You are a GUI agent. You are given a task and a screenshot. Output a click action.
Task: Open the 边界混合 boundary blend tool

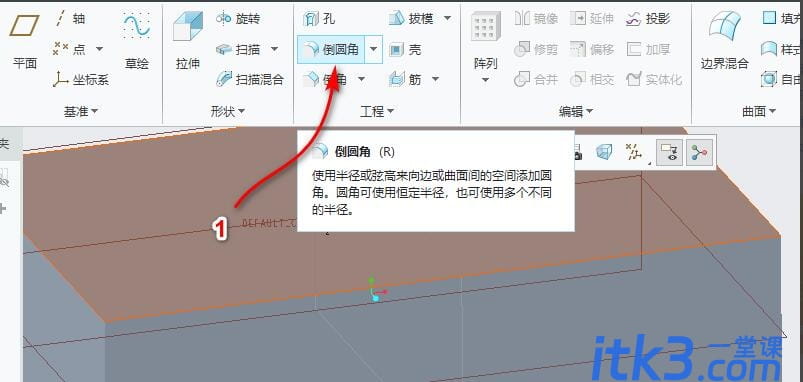click(x=724, y=41)
